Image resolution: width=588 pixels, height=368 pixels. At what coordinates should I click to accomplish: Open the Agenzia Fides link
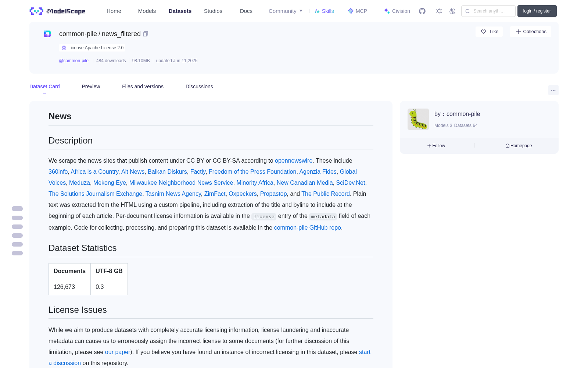(x=318, y=172)
